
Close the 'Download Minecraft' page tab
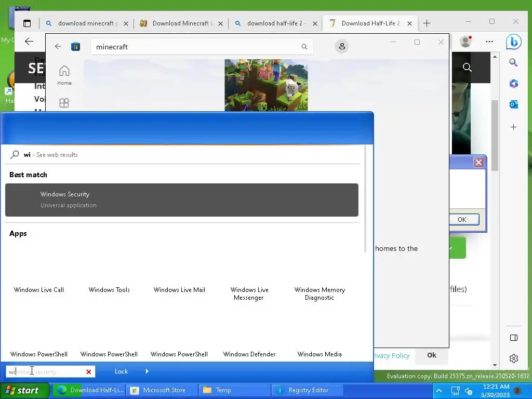click(x=220, y=24)
